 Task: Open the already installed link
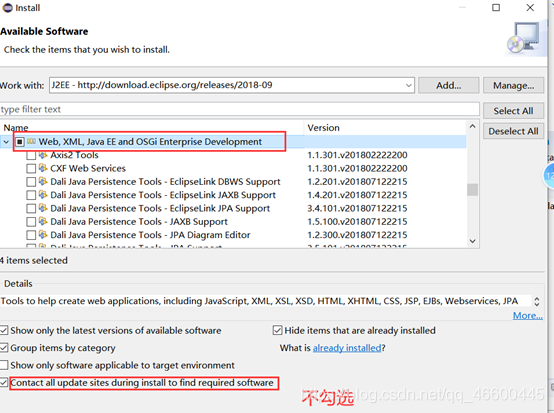coord(347,348)
